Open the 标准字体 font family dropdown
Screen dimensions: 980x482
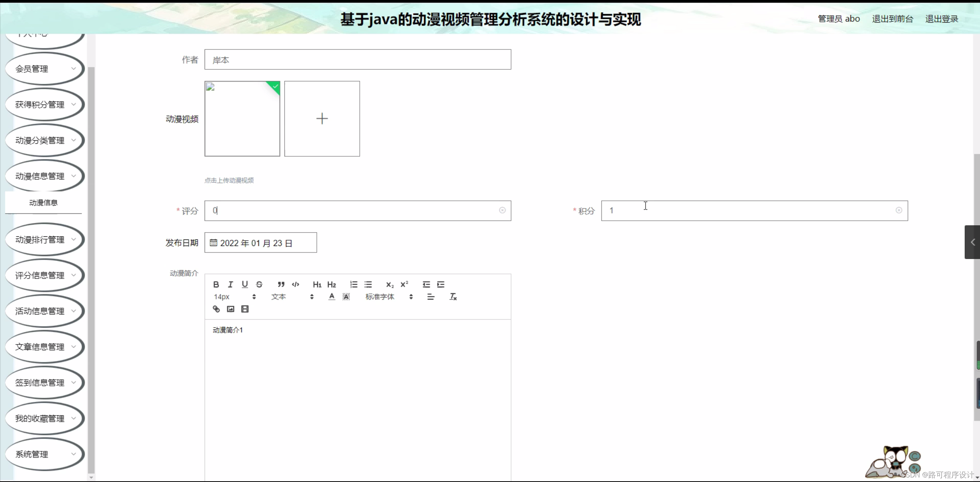pyautogui.click(x=388, y=297)
